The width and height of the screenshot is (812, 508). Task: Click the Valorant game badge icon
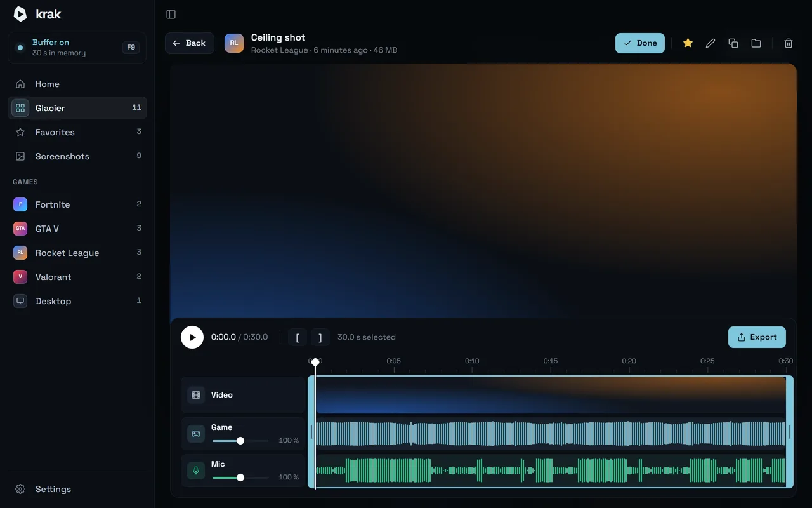click(20, 277)
